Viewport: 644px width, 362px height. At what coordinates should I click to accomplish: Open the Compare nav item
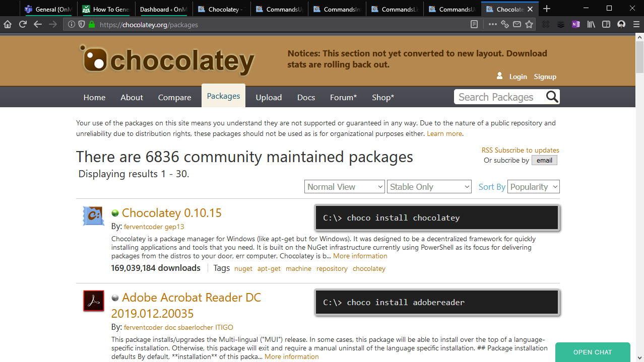coord(174,97)
